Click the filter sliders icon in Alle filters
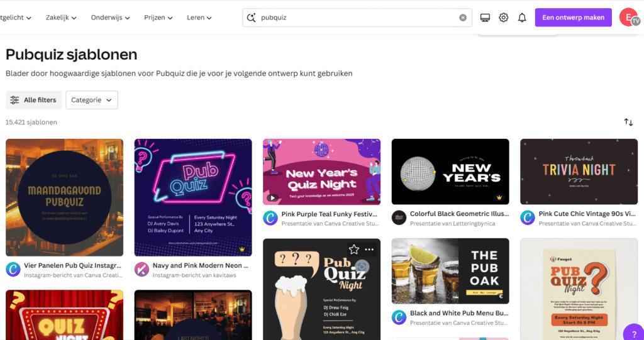 (x=15, y=100)
